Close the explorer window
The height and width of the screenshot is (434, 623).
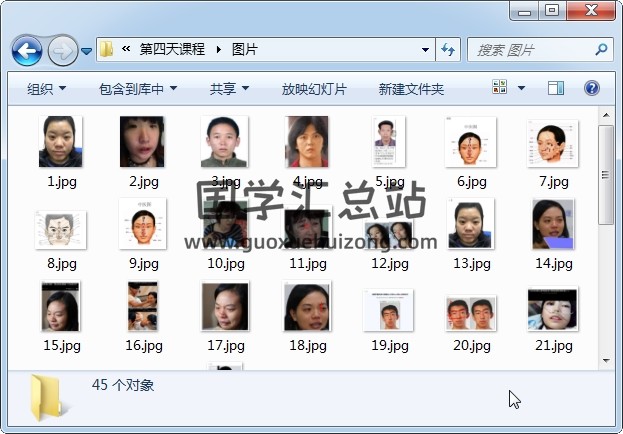pos(591,11)
